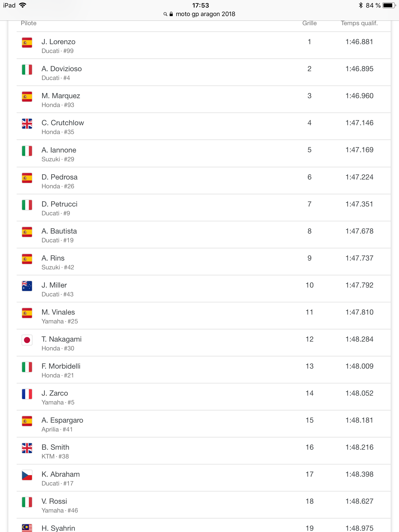This screenshot has height=532, width=399.
Task: Tap the UK flag beside C. Crutchlow
Action: click(27, 124)
